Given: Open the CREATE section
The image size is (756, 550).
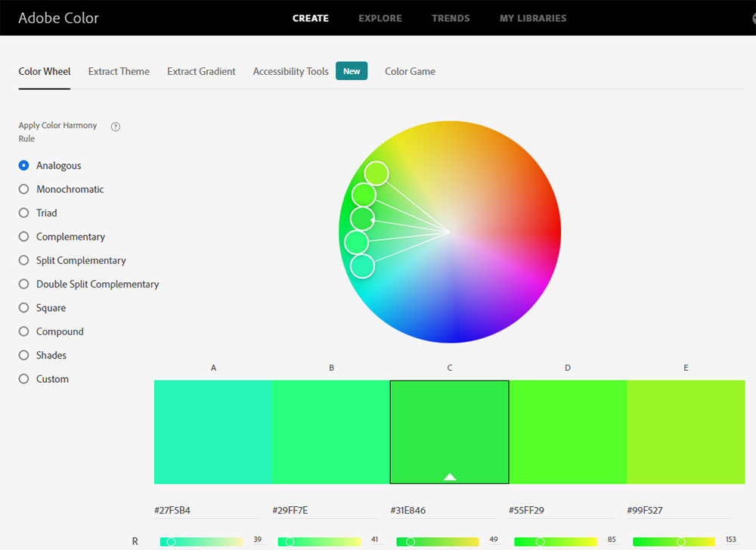Looking at the screenshot, I should (311, 18).
